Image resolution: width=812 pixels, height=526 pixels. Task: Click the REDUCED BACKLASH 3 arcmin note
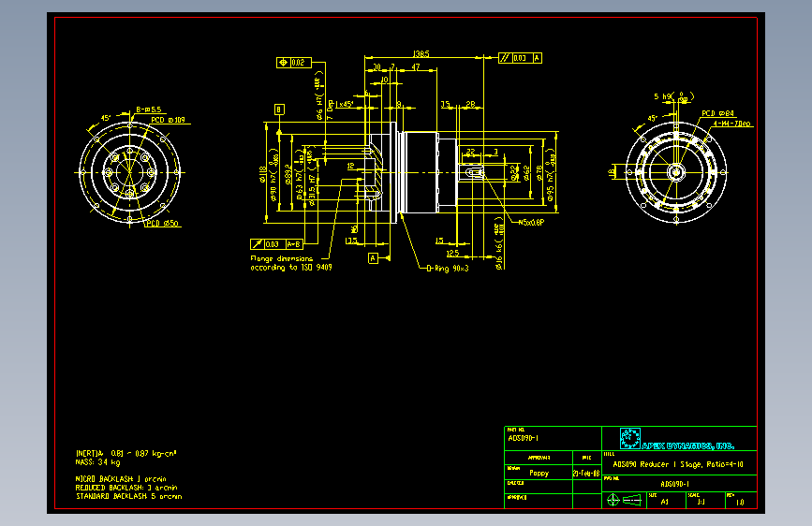click(126, 488)
